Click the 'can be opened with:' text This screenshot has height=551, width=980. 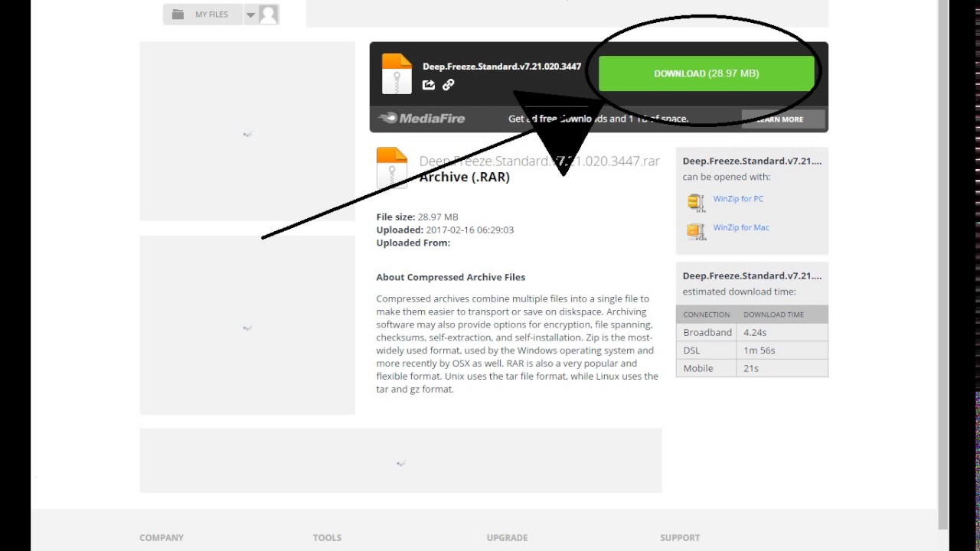(727, 177)
